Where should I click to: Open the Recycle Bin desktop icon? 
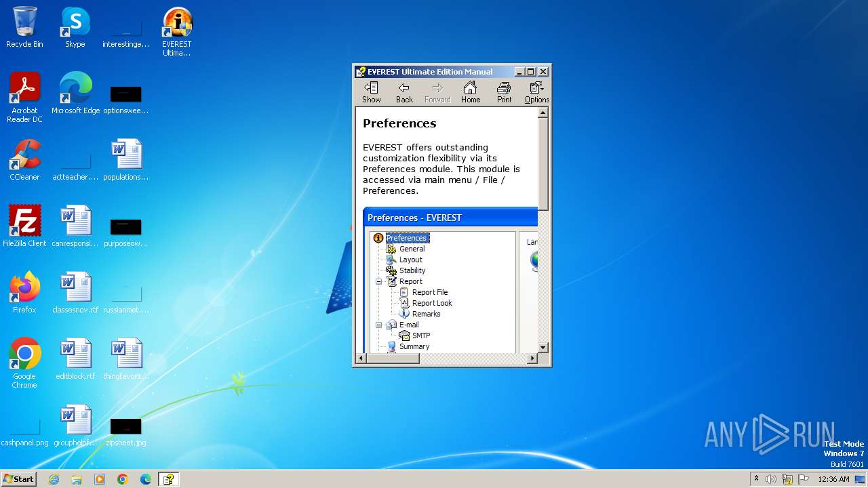[24, 27]
